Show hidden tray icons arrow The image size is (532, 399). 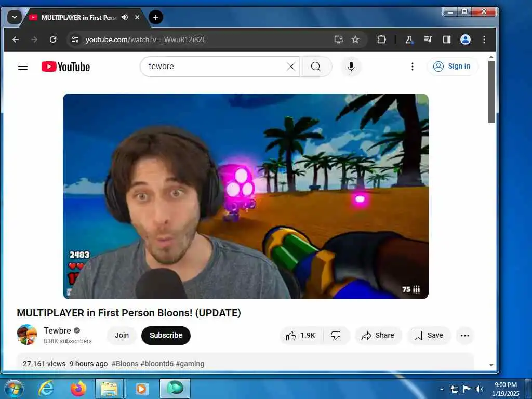tap(442, 389)
